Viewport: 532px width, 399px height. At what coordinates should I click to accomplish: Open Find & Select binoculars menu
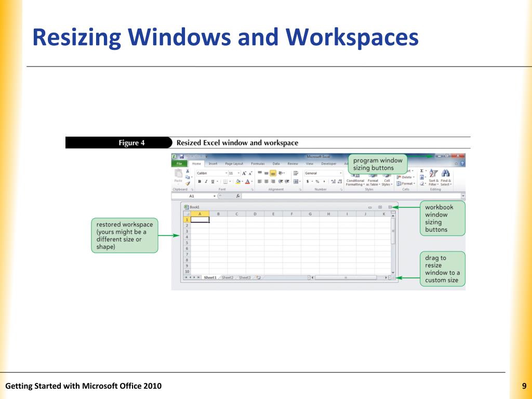click(x=446, y=178)
